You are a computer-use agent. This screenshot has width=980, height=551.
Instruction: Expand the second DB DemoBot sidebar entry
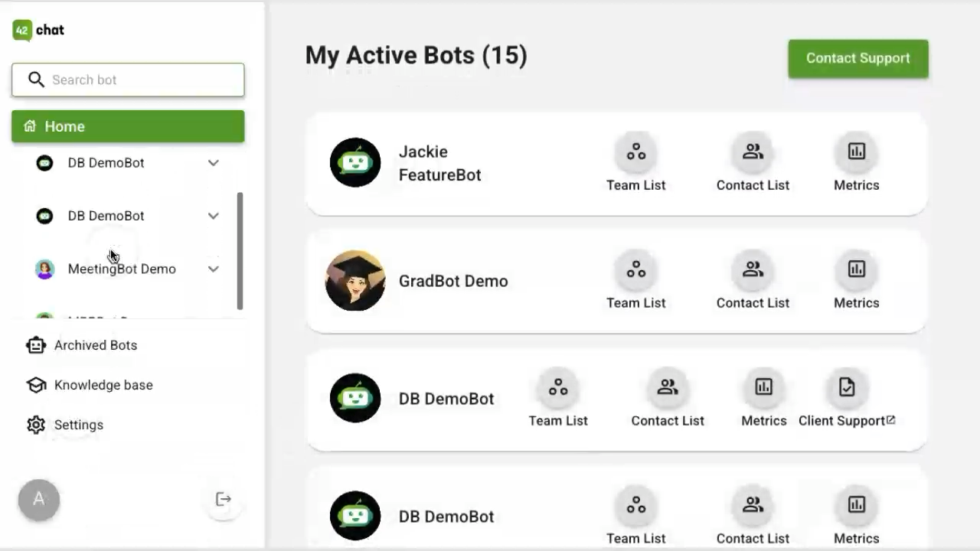[214, 216]
